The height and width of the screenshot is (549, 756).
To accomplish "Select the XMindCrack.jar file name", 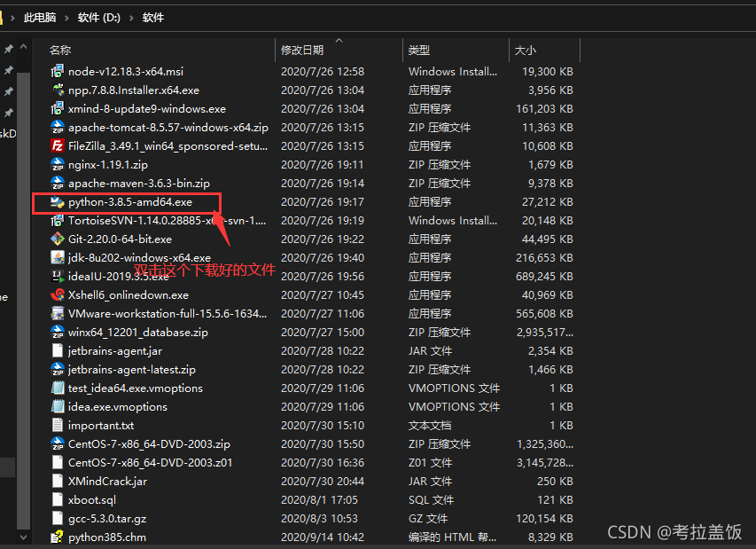I will [x=107, y=482].
